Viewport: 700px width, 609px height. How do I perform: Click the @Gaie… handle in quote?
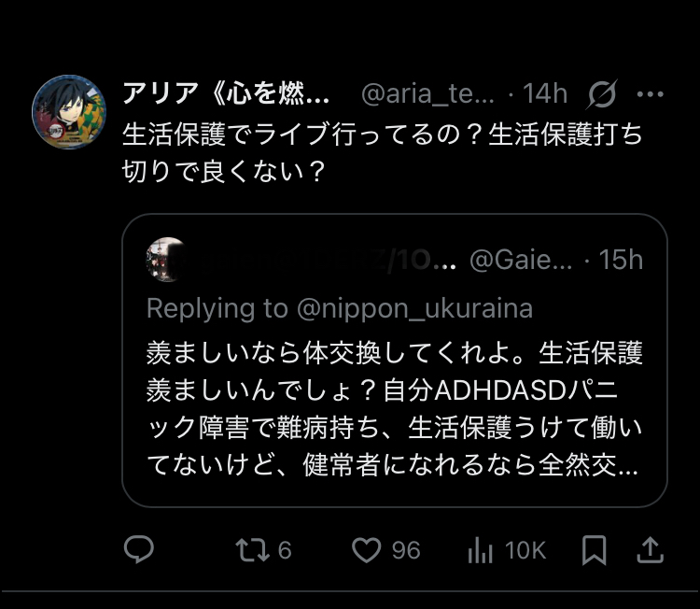click(521, 260)
